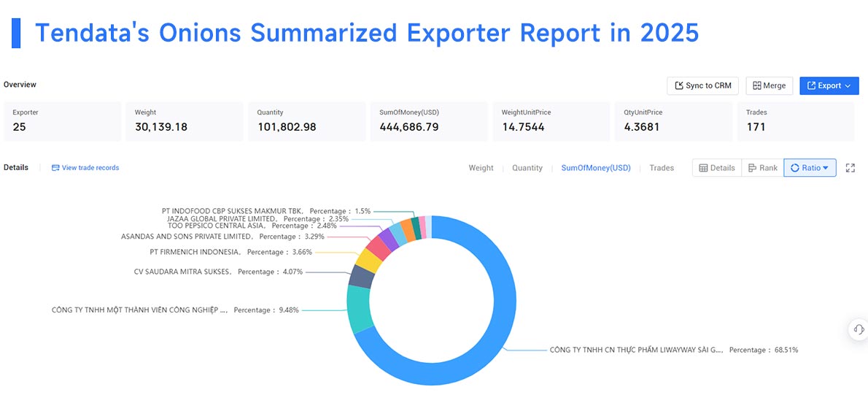Open View trade records link
868x414 pixels.
85,167
